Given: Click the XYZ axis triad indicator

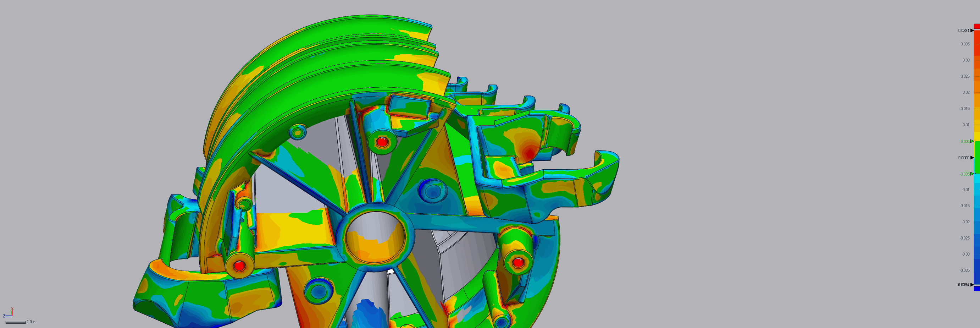Looking at the screenshot, I should pos(9,312).
